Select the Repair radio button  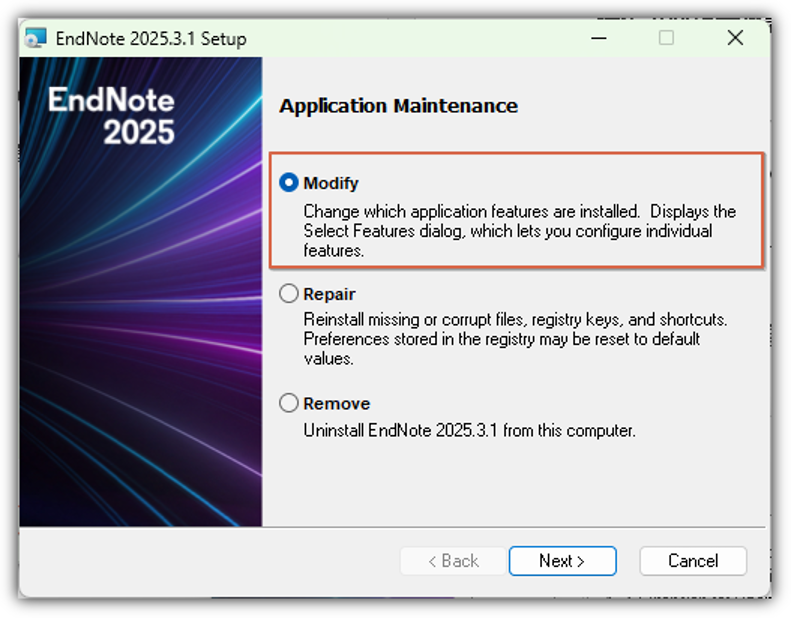coord(289,293)
